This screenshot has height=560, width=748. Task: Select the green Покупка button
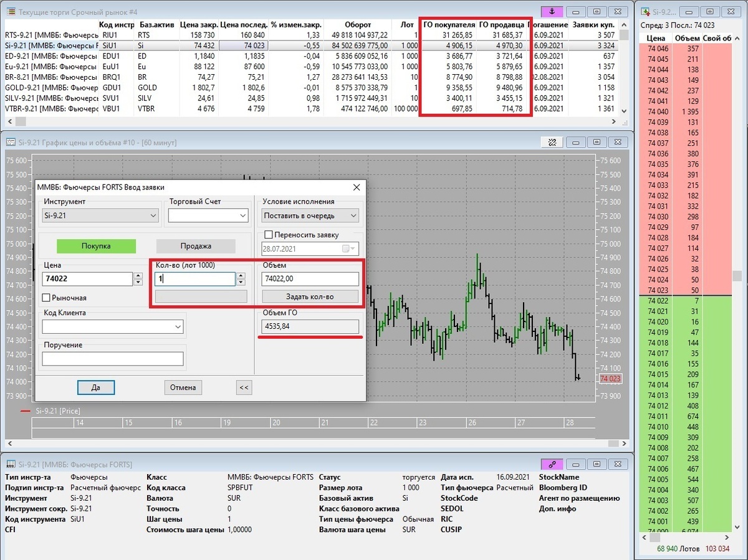[96, 246]
